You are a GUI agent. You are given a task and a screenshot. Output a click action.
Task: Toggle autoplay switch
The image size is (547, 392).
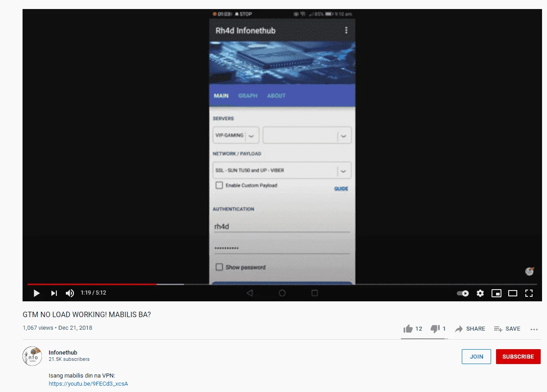463,293
